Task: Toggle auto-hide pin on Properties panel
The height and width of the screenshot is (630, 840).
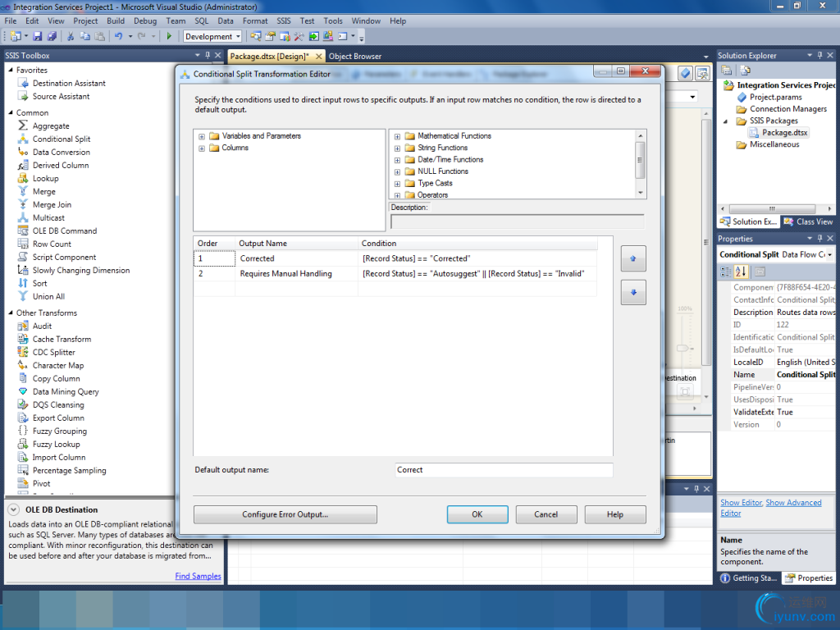Action: pos(819,239)
